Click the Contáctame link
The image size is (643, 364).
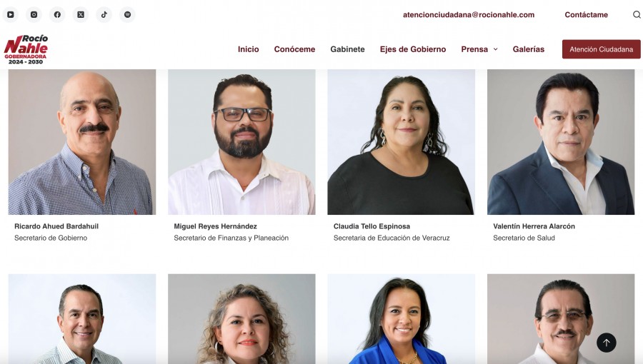[586, 15]
